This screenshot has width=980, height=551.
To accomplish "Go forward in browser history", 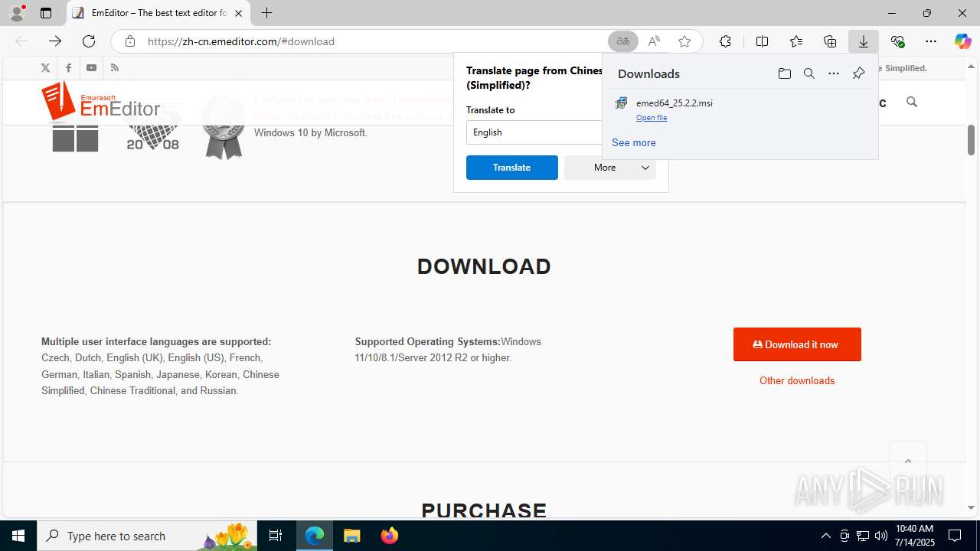I will (x=55, y=41).
